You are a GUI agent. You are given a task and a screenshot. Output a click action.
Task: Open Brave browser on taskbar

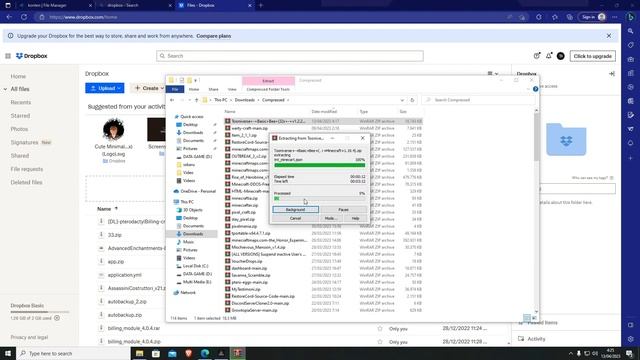189,353
